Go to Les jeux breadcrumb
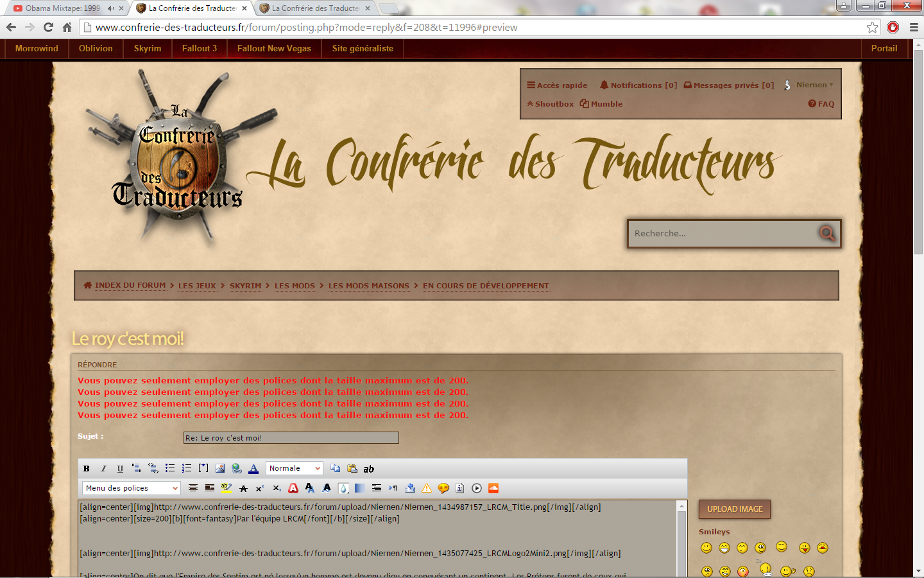Image resolution: width=924 pixels, height=578 pixels. coord(197,286)
